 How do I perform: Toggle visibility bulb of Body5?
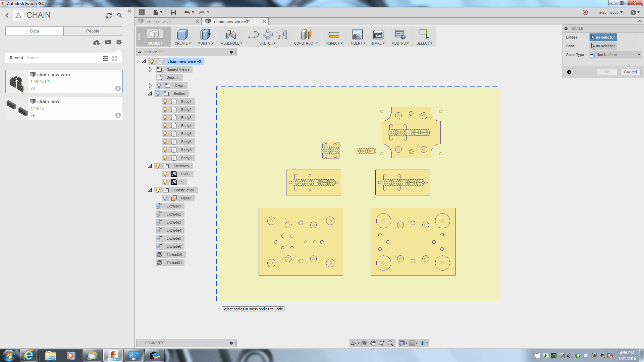coord(165,134)
